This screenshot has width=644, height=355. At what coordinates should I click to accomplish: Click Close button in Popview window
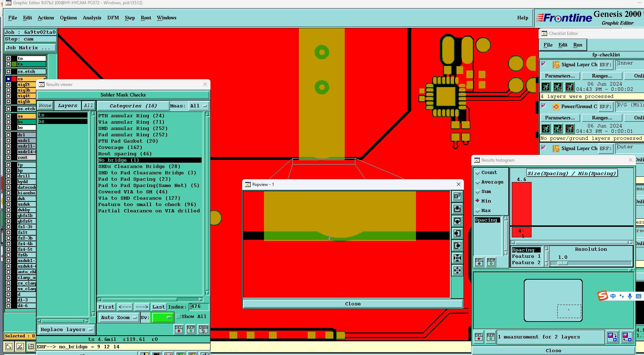pyautogui.click(x=353, y=304)
